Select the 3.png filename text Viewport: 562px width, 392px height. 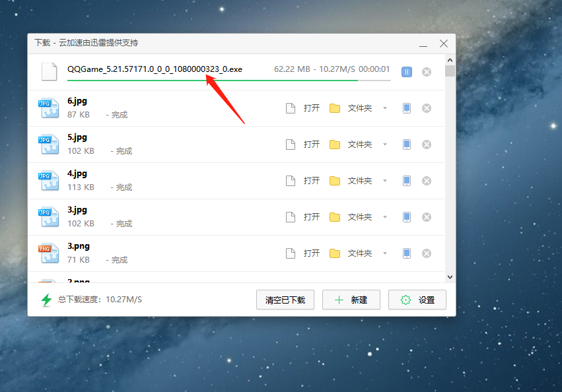tap(79, 247)
